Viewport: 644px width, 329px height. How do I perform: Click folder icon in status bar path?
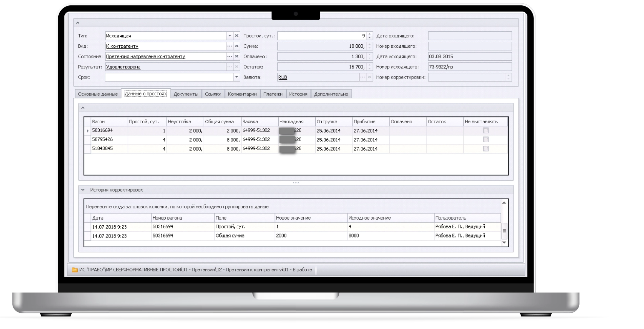tap(75, 270)
